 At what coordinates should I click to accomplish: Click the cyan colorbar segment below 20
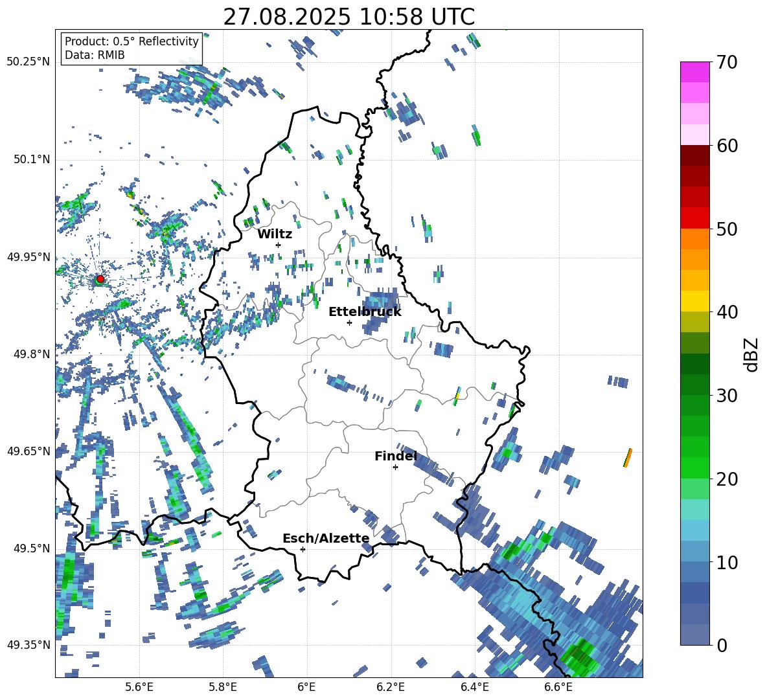pyautogui.click(x=694, y=510)
